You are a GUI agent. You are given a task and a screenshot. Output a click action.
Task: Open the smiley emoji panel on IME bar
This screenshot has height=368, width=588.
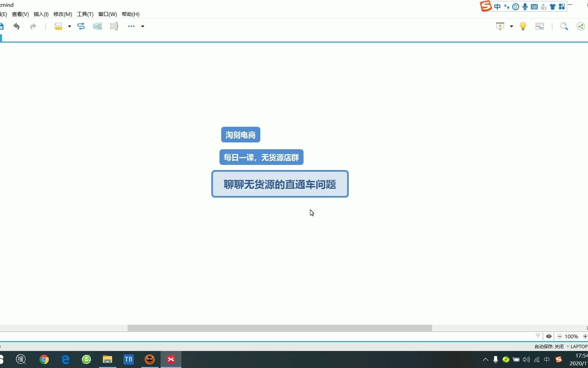pyautogui.click(x=516, y=6)
